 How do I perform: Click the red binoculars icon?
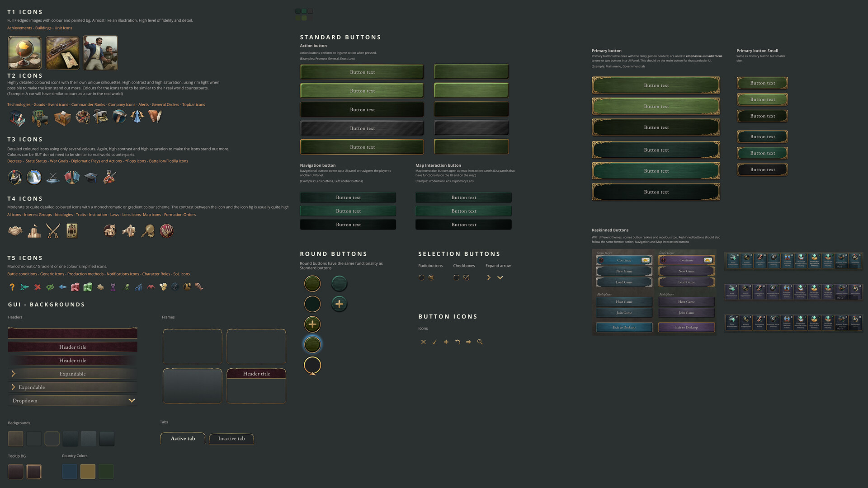151,287
